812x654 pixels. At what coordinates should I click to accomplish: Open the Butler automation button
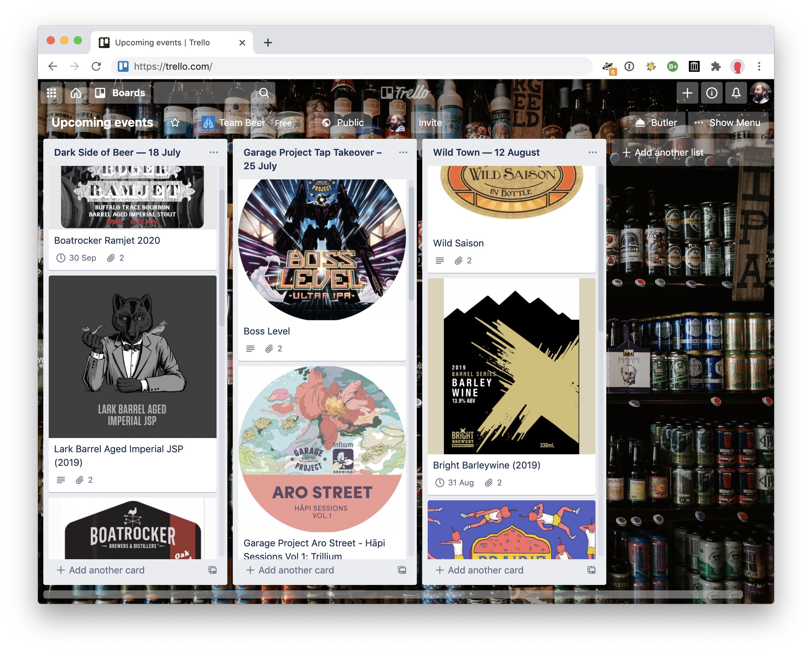(657, 123)
